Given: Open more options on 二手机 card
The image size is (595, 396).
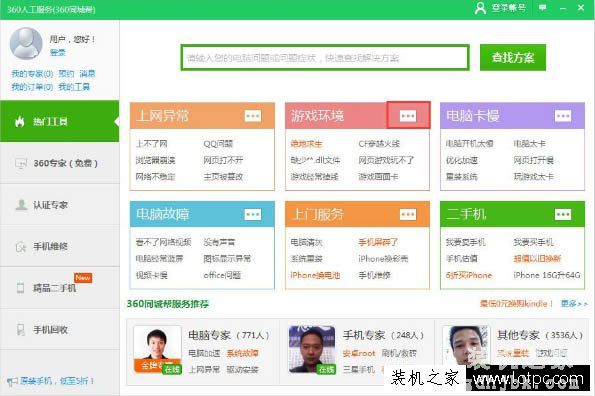Looking at the screenshot, I should point(563,214).
